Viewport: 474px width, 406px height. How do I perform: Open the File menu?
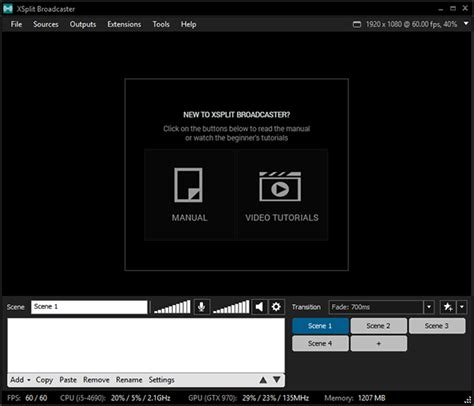(x=16, y=24)
